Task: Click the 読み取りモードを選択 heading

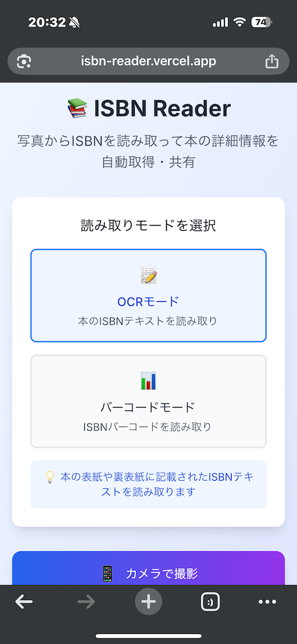Action: coord(148,226)
